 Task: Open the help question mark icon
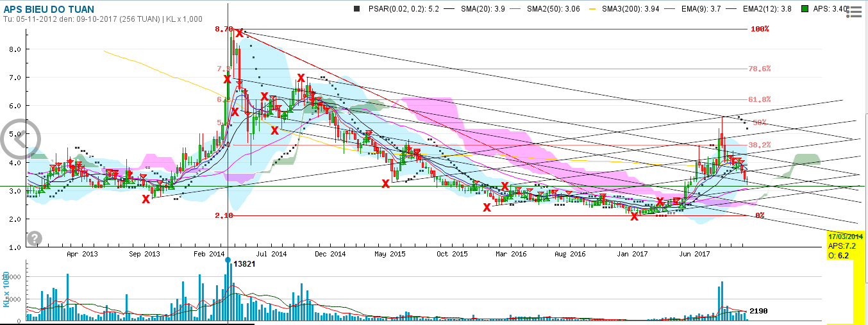coord(35,238)
